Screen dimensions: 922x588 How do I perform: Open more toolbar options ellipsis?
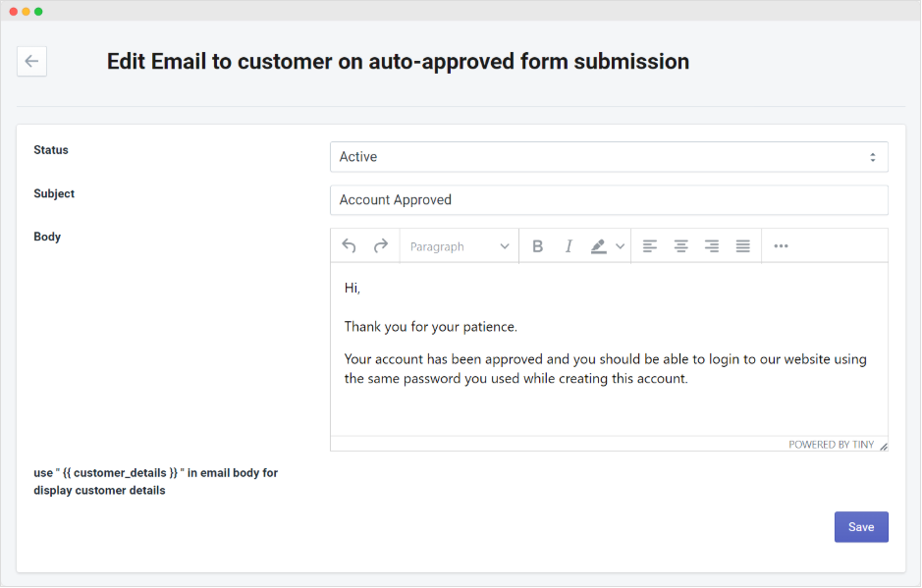coord(781,246)
